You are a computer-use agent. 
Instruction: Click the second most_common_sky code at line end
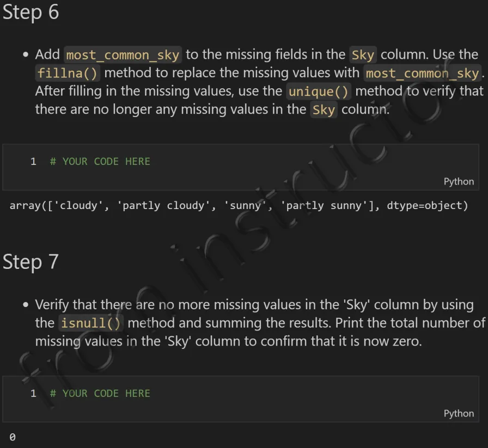click(422, 73)
